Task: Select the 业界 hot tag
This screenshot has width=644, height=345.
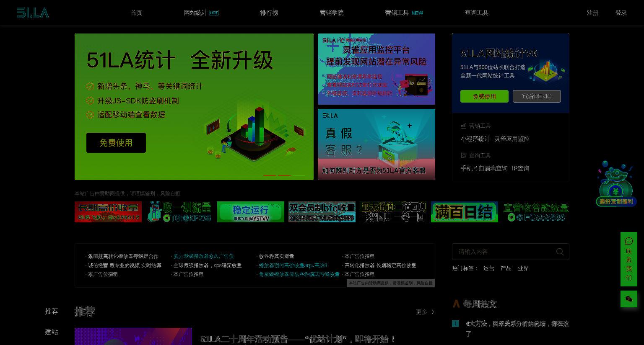Action: point(523,268)
